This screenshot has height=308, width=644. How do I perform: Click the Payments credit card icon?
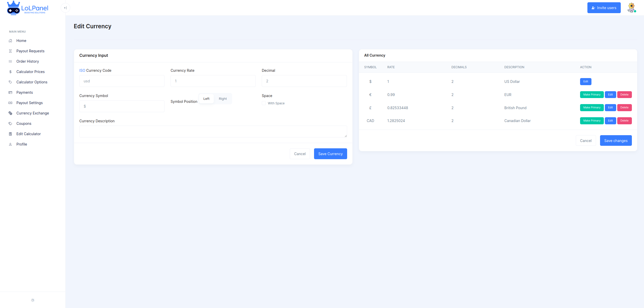point(10,92)
